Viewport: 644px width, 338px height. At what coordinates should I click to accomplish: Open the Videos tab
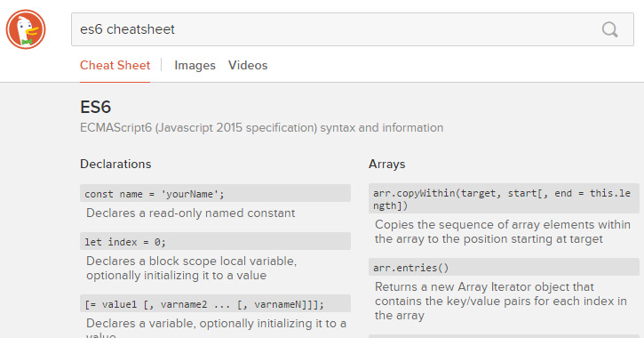[248, 66]
